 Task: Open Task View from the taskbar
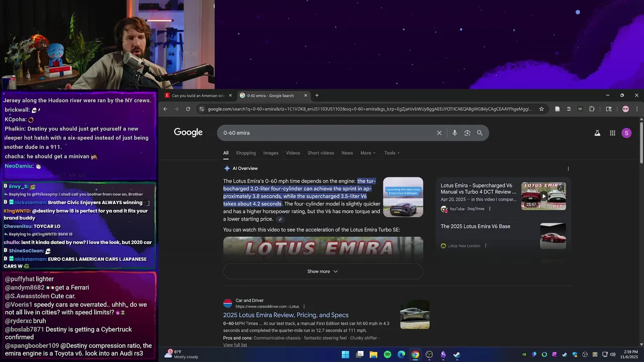point(359,354)
